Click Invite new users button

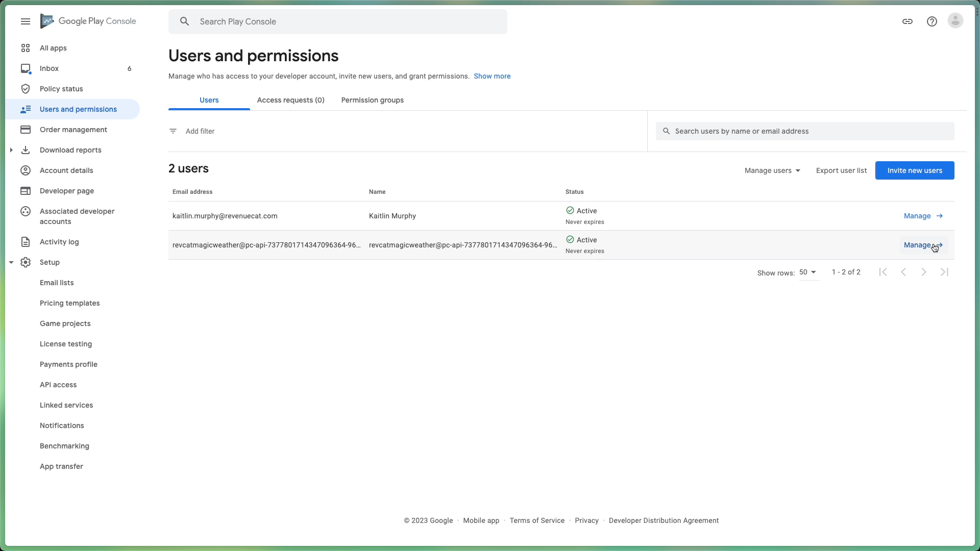[914, 170]
